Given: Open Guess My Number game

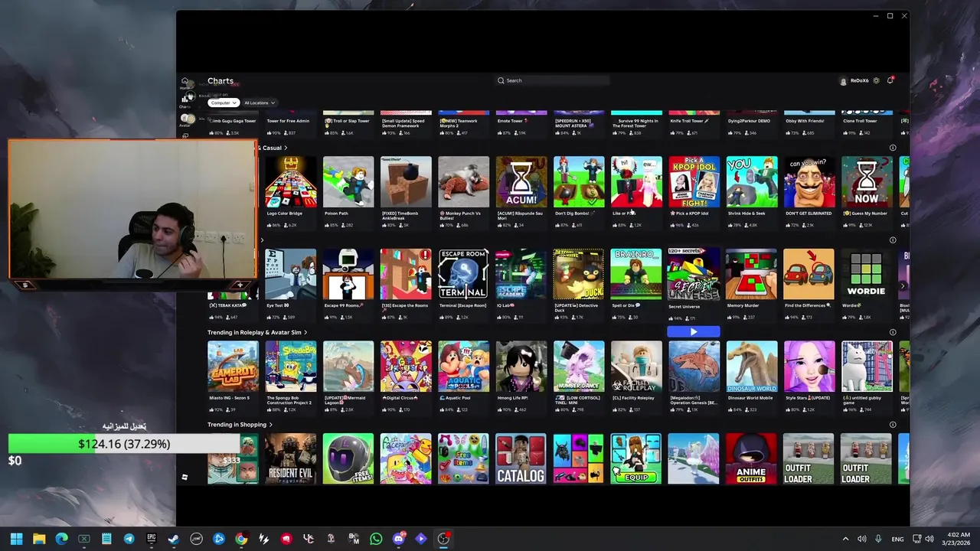Looking at the screenshot, I should pyautogui.click(x=867, y=182).
